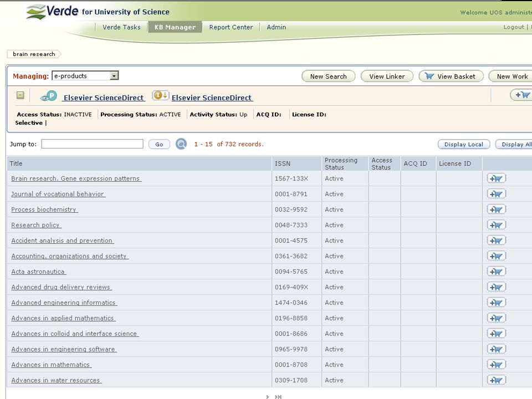The width and height of the screenshot is (532, 399).
Task: Open Advances in colloid and interface science title
Action: coord(75,334)
